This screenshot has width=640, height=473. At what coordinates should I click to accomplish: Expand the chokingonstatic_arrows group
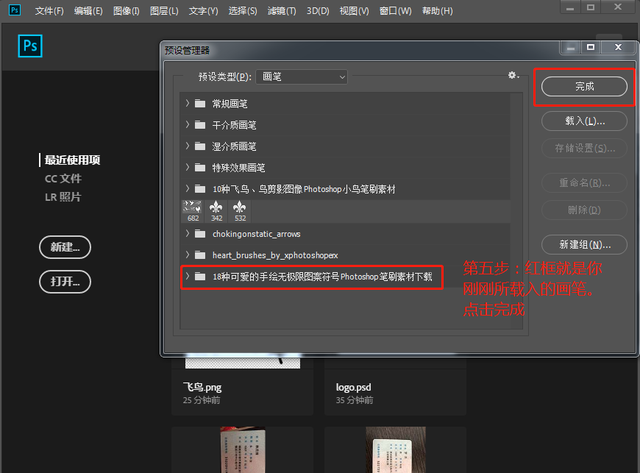click(x=187, y=233)
